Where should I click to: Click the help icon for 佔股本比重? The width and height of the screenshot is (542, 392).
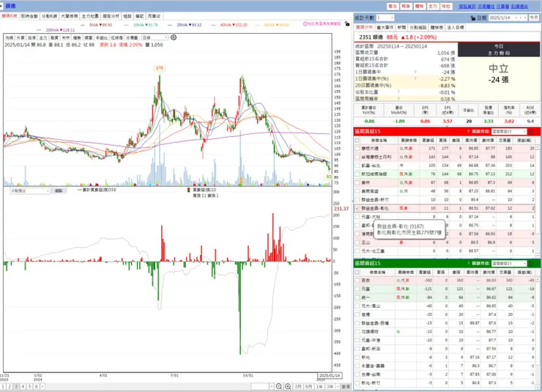pyautogui.click(x=398, y=92)
